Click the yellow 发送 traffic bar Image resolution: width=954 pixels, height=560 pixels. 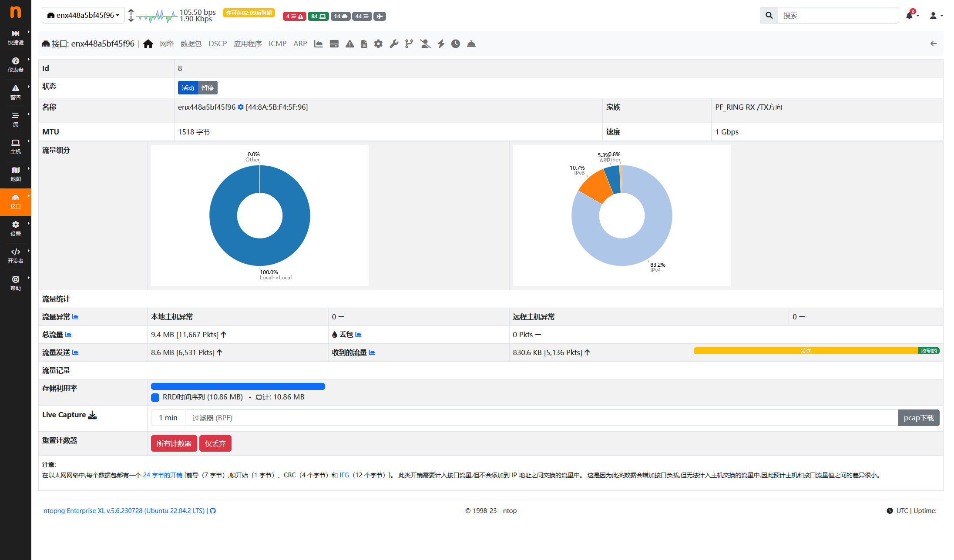806,351
